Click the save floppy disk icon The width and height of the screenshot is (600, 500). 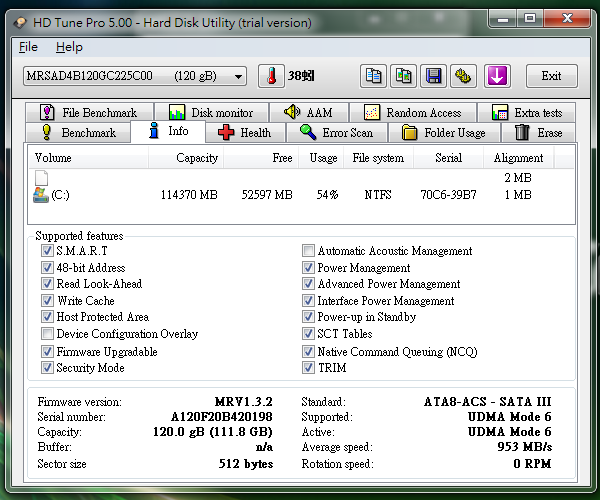pyautogui.click(x=434, y=76)
